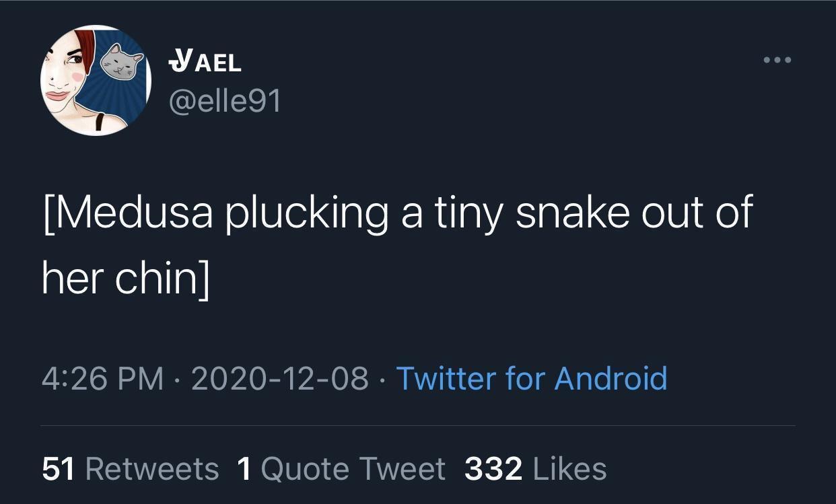
Task: Click the number 51 retweet count
Action: pyautogui.click(x=58, y=469)
